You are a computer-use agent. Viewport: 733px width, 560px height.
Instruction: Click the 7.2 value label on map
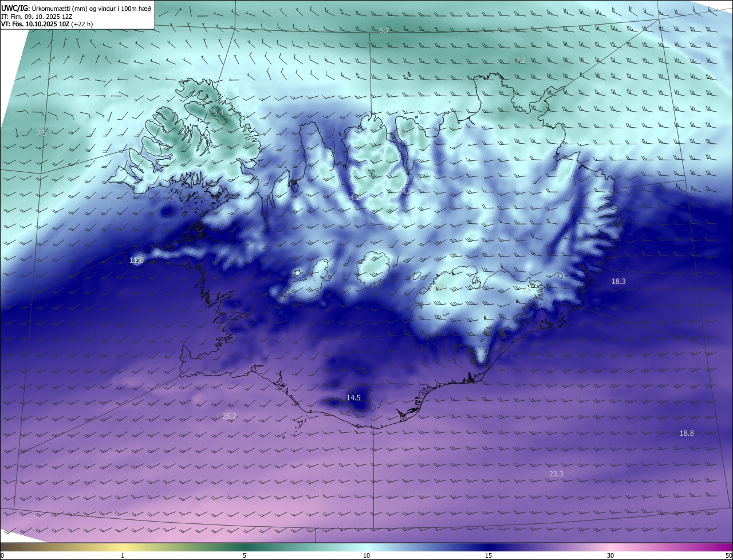point(521,60)
